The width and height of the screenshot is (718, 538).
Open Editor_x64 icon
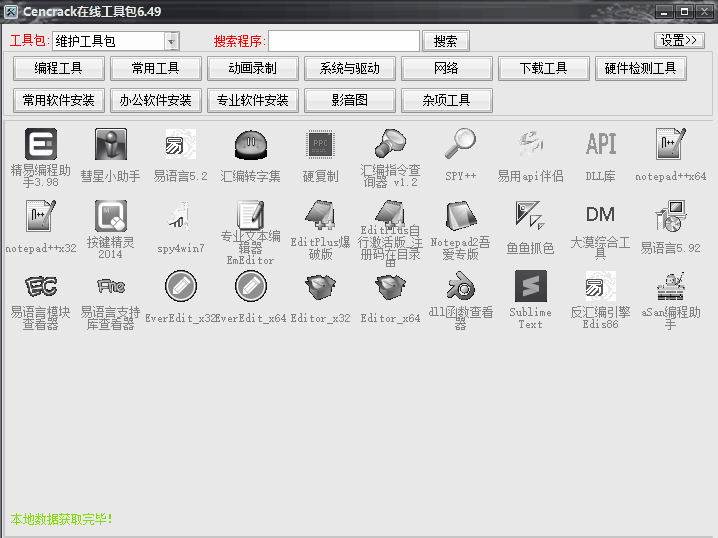tap(390, 287)
